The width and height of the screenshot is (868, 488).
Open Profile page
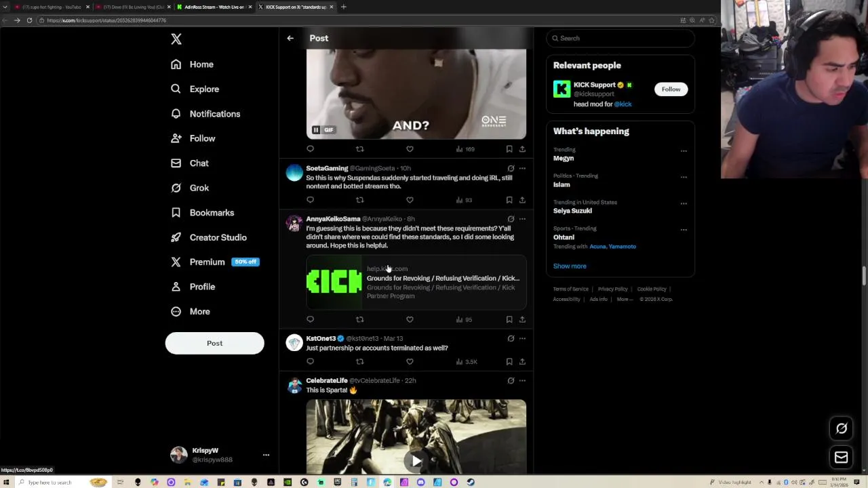click(193, 287)
